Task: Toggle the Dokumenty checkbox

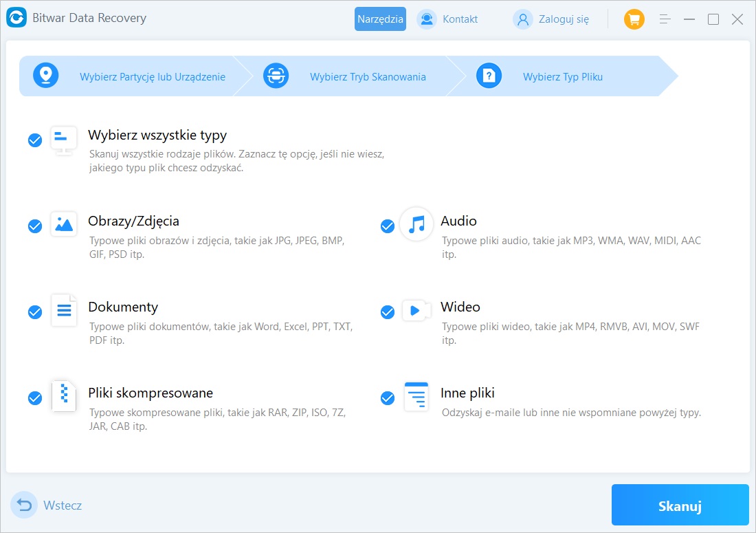Action: point(35,312)
